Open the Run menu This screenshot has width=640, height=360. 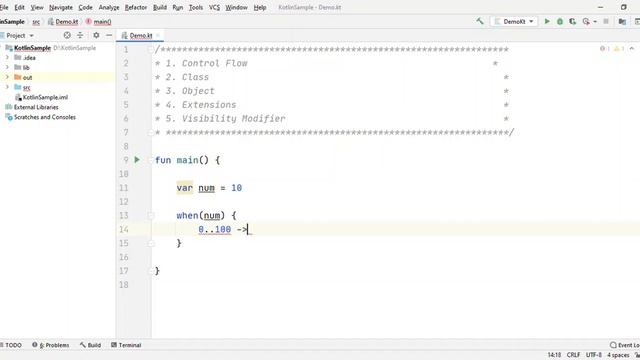[178, 7]
